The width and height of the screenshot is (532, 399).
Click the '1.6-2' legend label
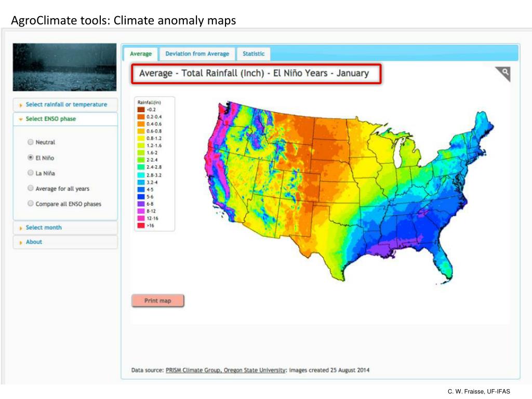pyautogui.click(x=152, y=153)
